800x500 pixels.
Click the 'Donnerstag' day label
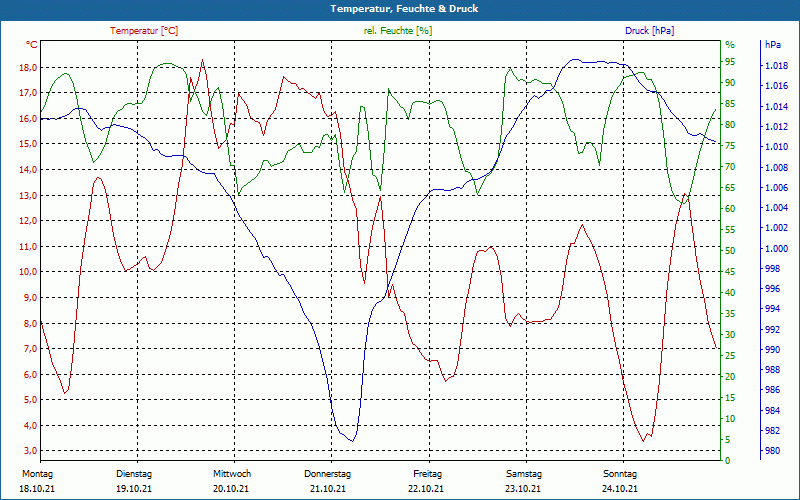click(328, 474)
